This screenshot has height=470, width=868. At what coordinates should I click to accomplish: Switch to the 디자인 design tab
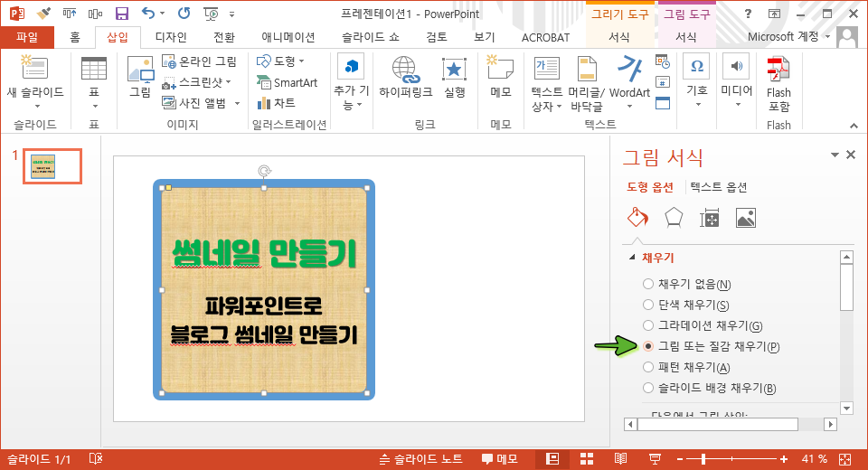(171, 37)
